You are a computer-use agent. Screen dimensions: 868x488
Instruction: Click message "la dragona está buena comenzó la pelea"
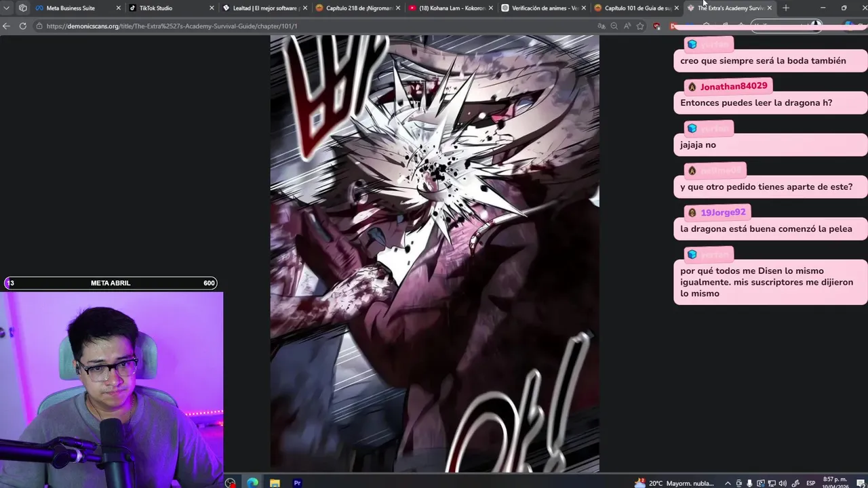(x=766, y=228)
